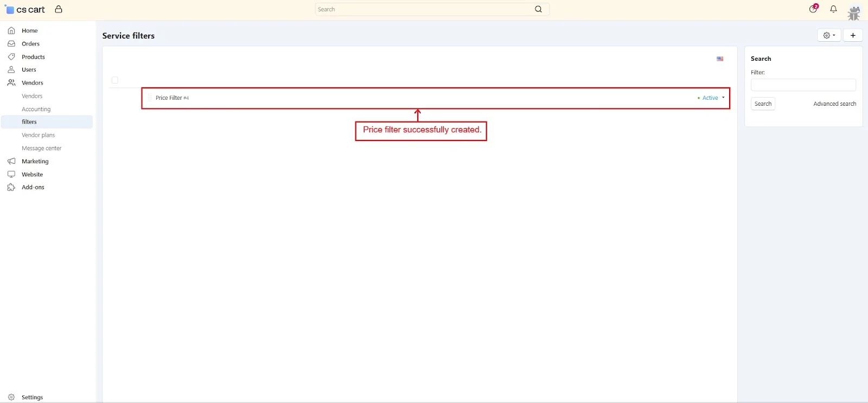This screenshot has width=868, height=403.
Task: Open the badge icon showing 2 alerts
Action: (x=813, y=9)
